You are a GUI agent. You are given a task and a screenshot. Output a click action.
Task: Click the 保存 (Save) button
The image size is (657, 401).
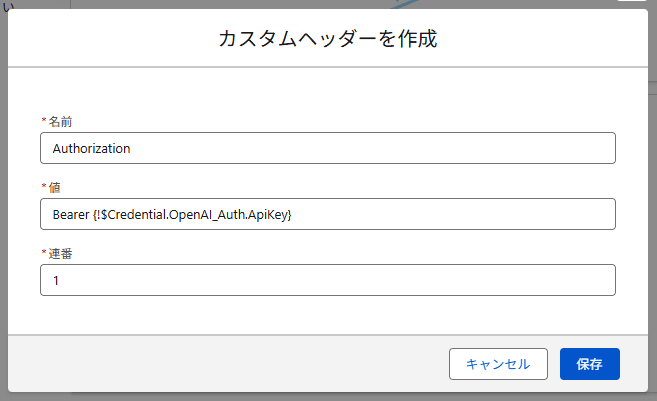590,364
